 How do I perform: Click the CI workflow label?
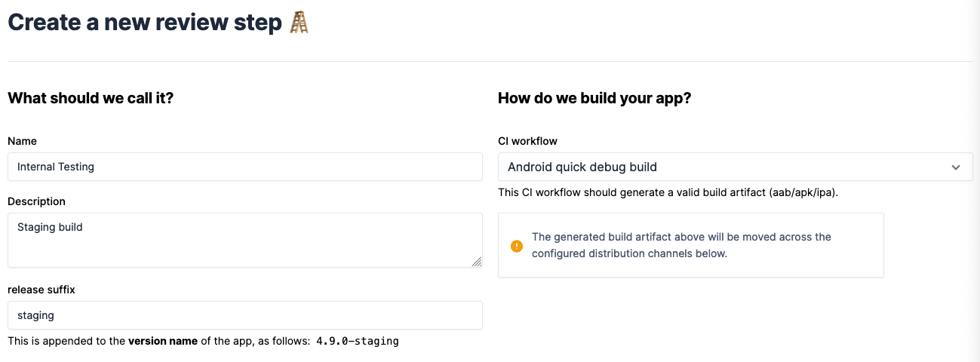coord(528,141)
